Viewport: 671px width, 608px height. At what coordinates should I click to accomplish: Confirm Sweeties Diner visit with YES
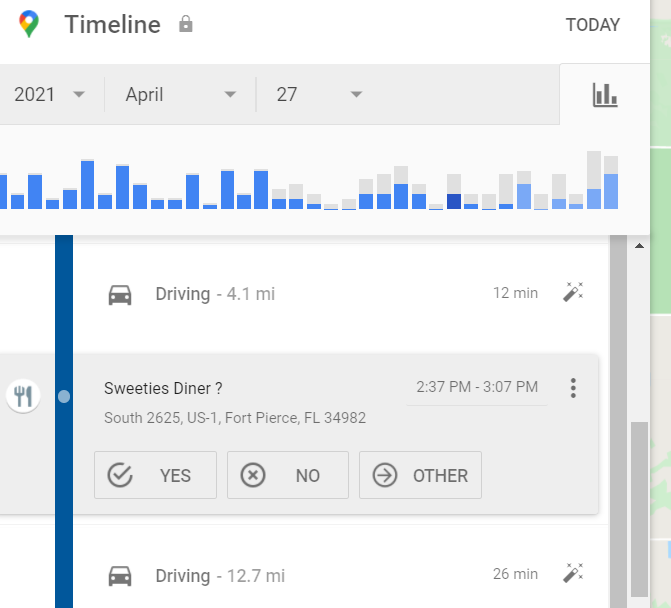tap(155, 475)
